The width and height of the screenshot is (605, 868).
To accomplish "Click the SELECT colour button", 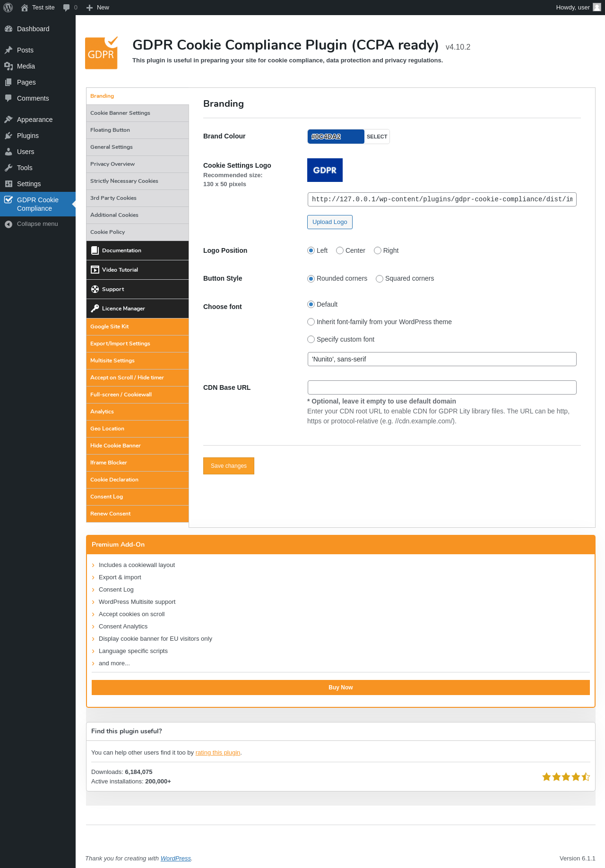I will tap(377, 137).
